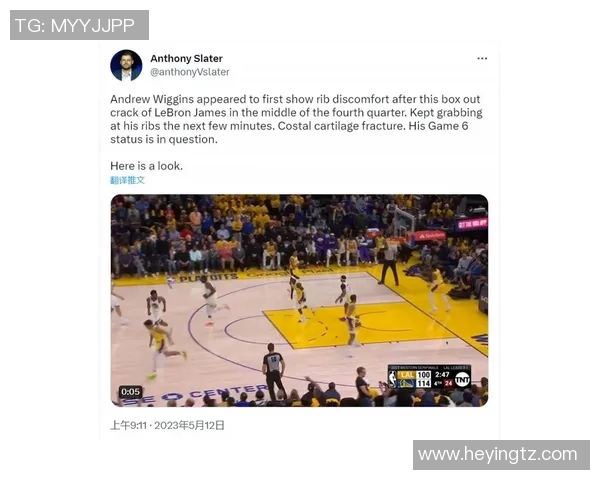Open Anthony Slater's profile avatar
This screenshot has height=480, width=600.
tap(126, 65)
